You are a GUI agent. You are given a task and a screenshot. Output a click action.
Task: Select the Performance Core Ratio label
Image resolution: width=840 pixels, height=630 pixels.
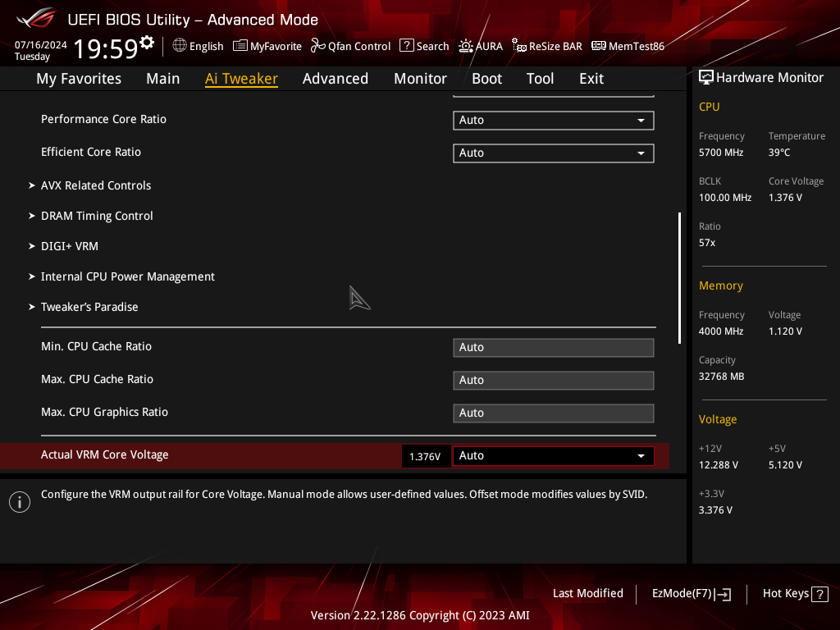click(x=104, y=119)
